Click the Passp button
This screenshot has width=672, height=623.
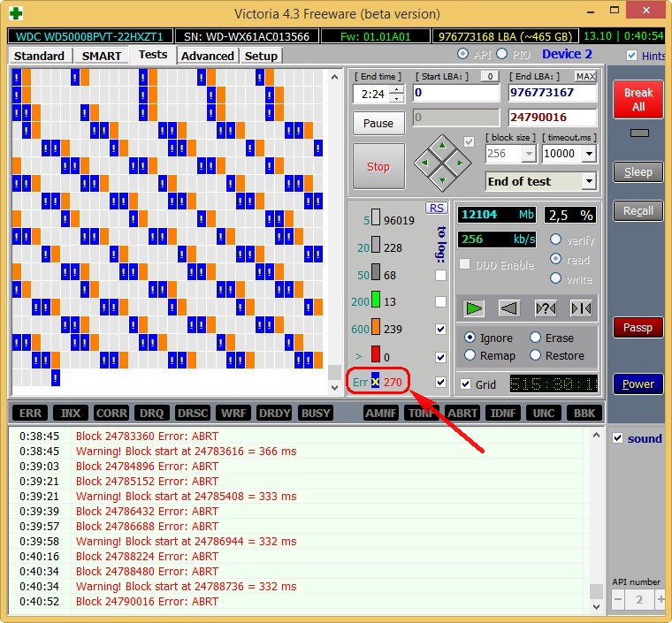pyautogui.click(x=638, y=328)
